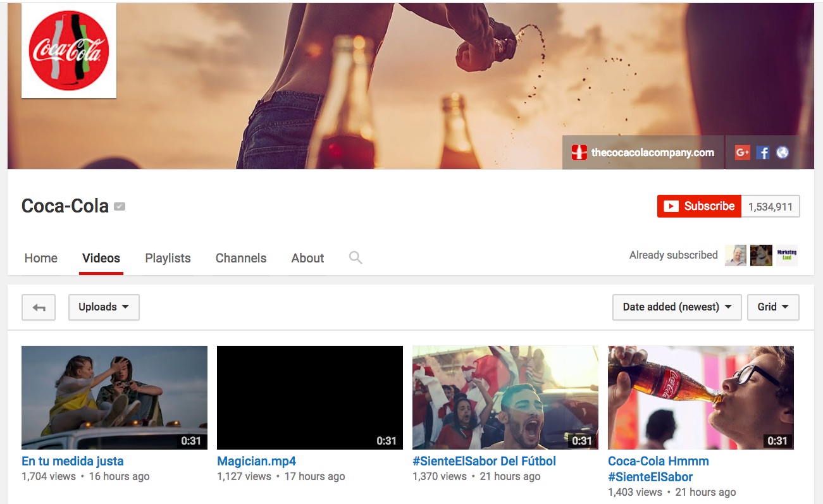Open the Grid view dropdown
Image resolution: width=823 pixels, height=504 pixels.
(x=773, y=307)
